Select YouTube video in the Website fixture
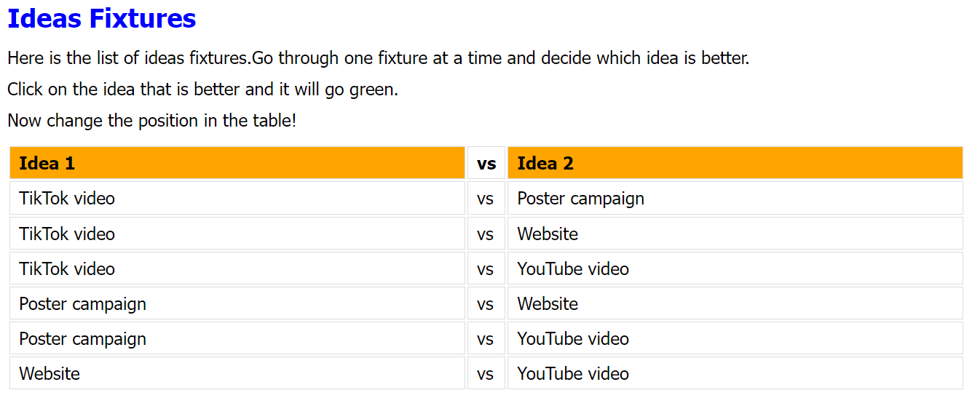Viewport: 980px width, 398px height. pos(573,373)
